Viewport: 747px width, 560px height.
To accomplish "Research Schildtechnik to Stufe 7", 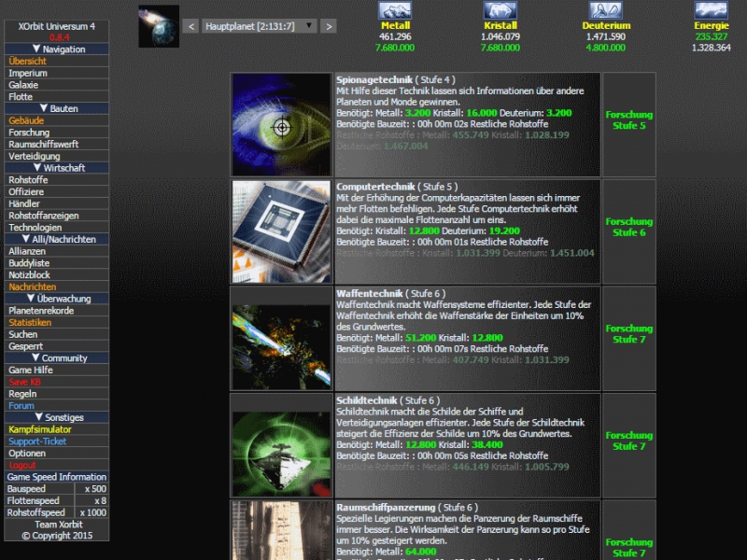I will [628, 441].
